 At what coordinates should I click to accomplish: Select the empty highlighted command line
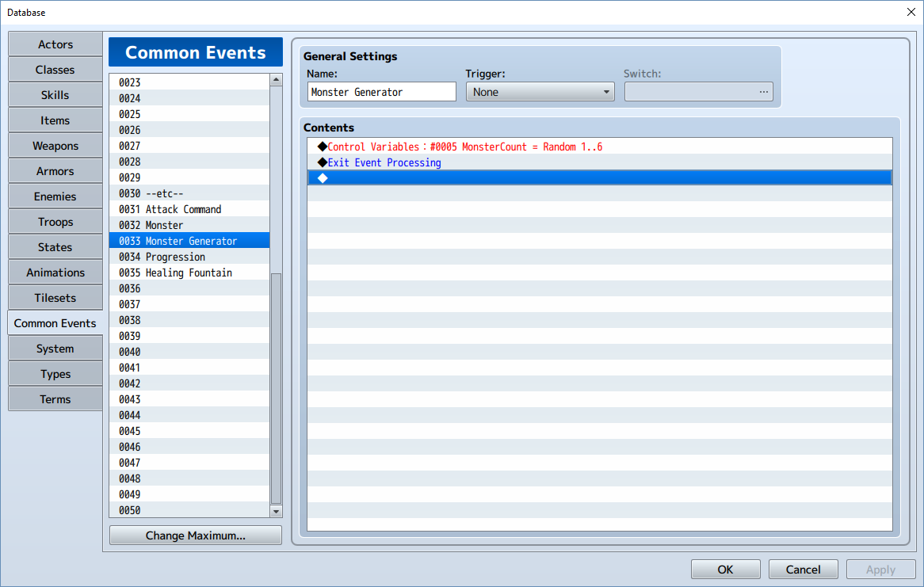600,178
